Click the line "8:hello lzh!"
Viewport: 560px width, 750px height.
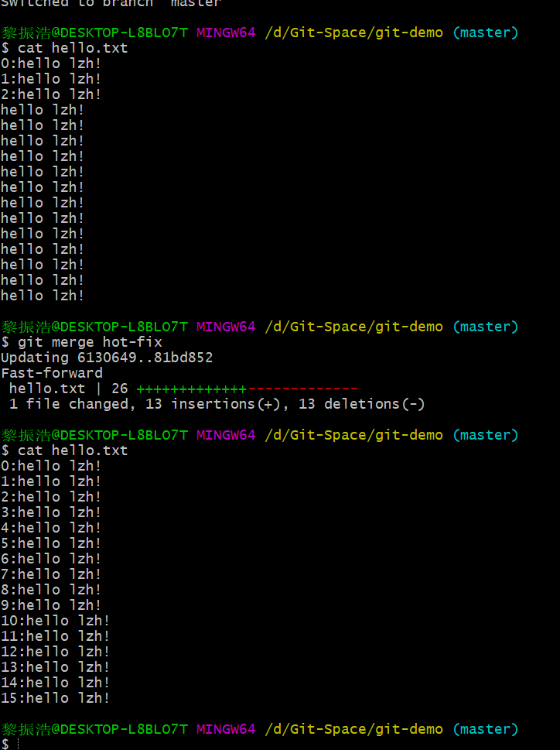tap(51, 590)
